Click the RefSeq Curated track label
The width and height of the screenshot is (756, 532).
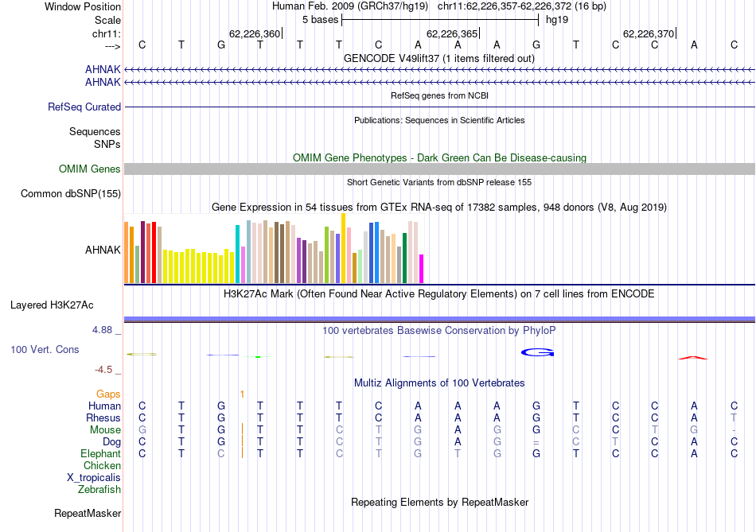pos(84,107)
